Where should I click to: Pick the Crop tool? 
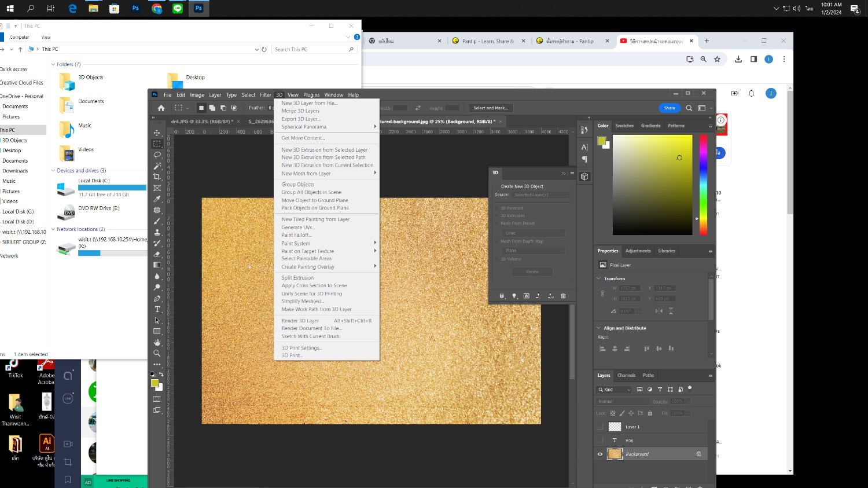(x=157, y=177)
